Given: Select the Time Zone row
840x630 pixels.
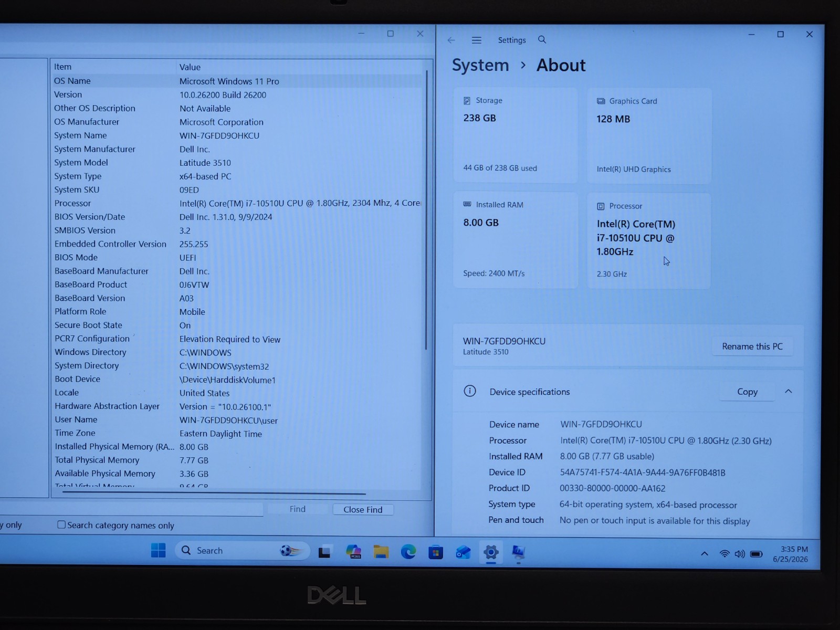Looking at the screenshot, I should pos(237,433).
